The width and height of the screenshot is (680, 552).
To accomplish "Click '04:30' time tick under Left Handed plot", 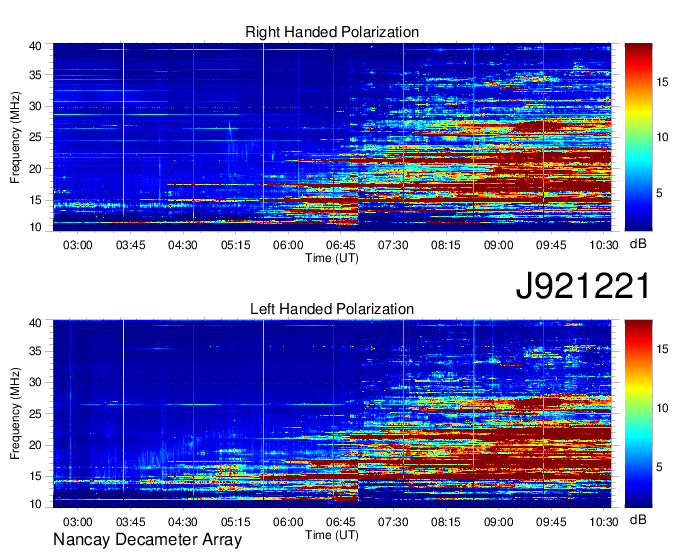I will (183, 522).
